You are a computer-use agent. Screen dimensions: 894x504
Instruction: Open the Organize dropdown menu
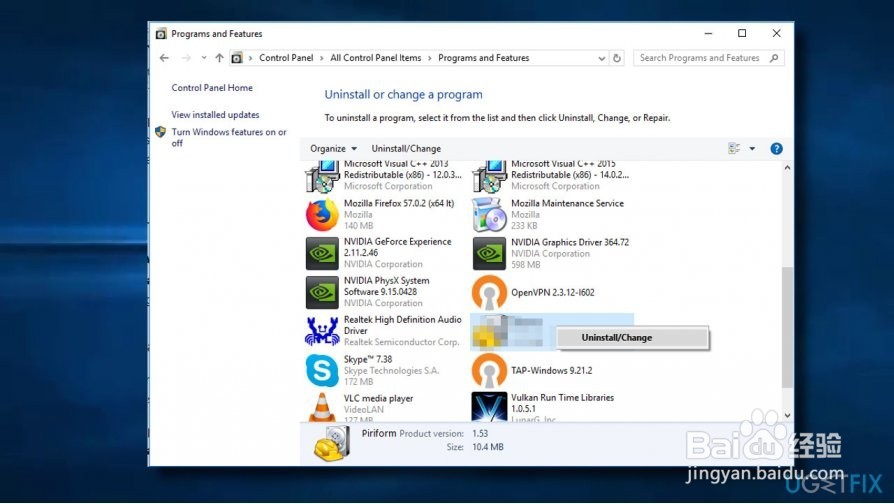334,149
